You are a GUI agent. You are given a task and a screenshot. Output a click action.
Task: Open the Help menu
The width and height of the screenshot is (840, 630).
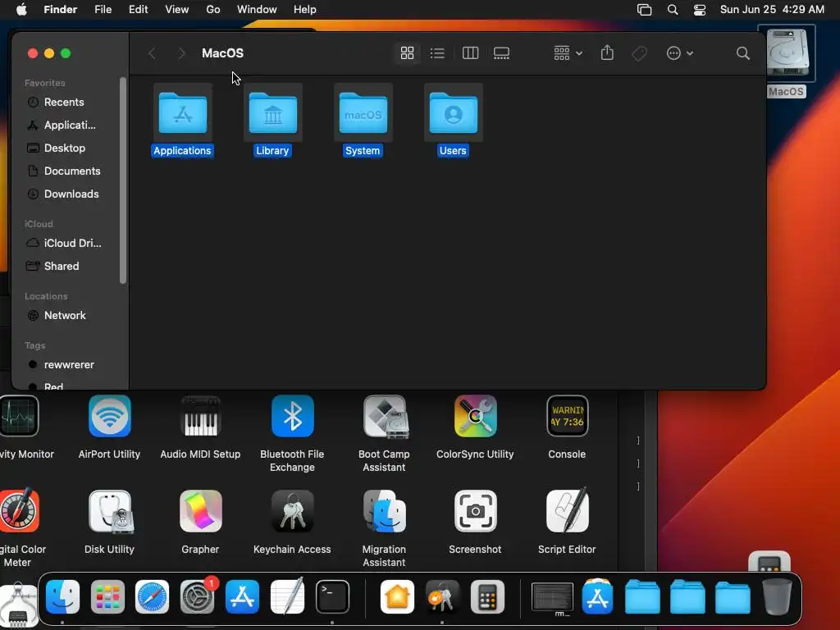pos(305,9)
